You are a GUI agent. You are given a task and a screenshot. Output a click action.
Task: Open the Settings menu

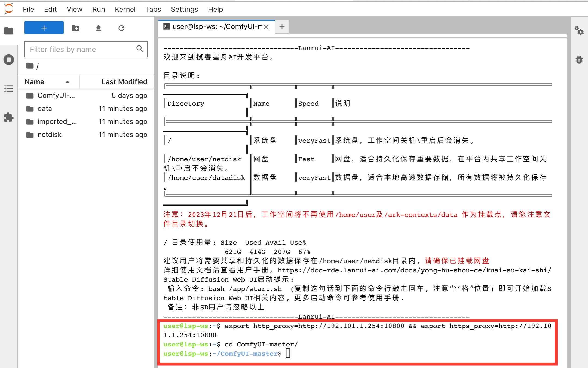click(x=184, y=9)
